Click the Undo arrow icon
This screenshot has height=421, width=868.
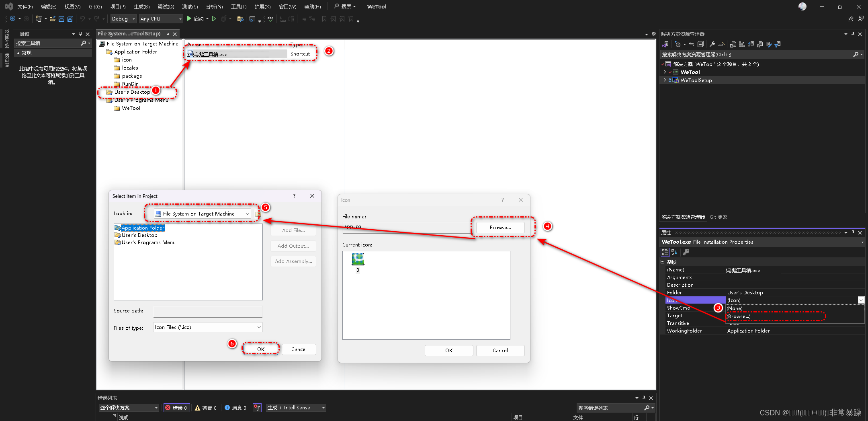[82, 19]
